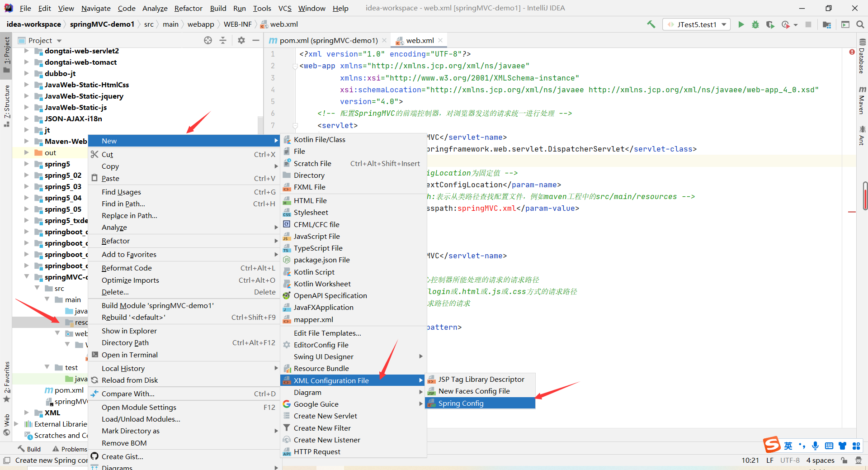Image resolution: width=868 pixels, height=470 pixels.
Task: Select Spring Config in submenu
Action: [x=481, y=403]
